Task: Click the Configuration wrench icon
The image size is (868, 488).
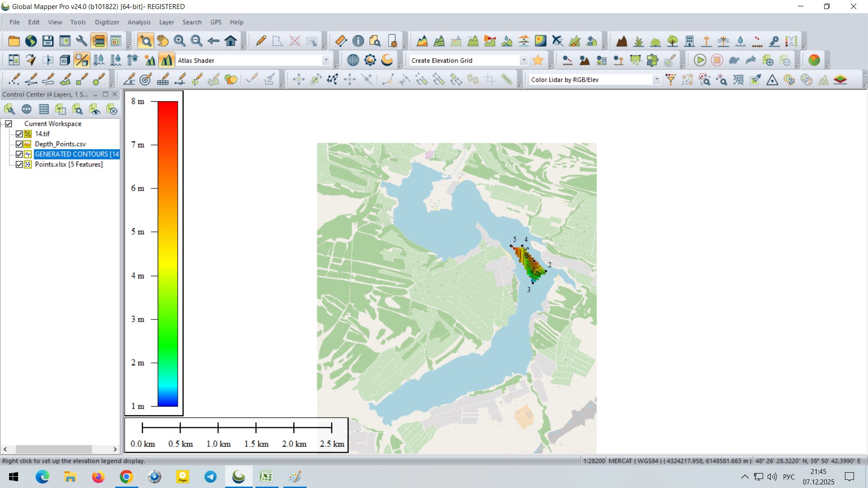Action: pyautogui.click(x=82, y=41)
